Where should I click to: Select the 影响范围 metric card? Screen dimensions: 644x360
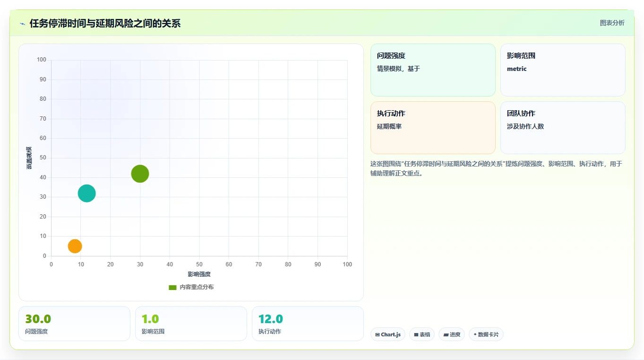[563, 70]
